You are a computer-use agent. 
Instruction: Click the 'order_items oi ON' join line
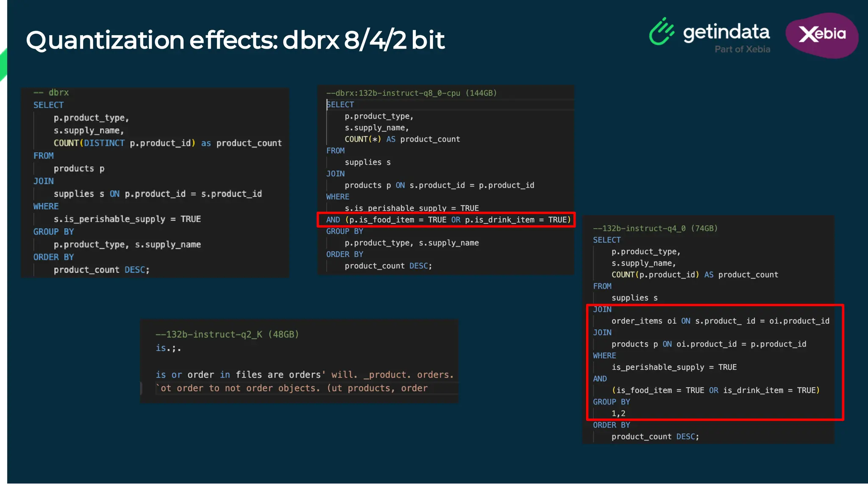point(720,321)
